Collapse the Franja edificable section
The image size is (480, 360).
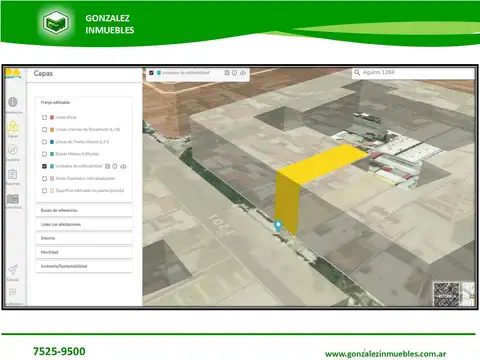pos(84,102)
